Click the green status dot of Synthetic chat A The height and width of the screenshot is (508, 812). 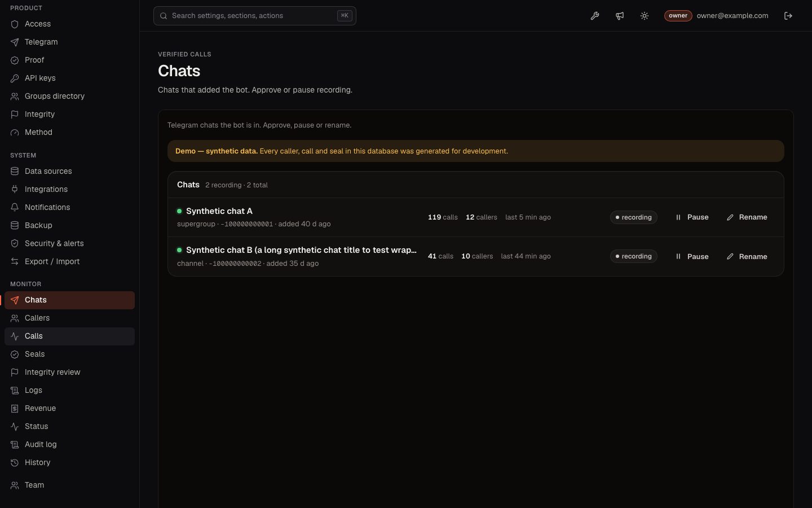179,211
